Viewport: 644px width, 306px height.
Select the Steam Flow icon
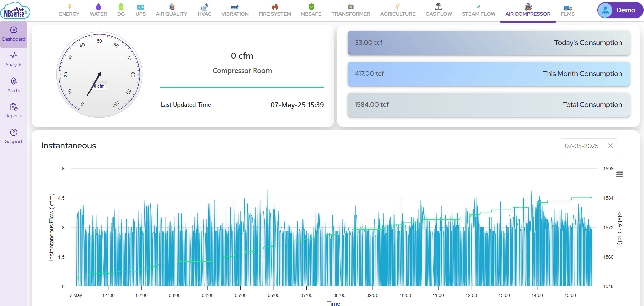click(478, 7)
